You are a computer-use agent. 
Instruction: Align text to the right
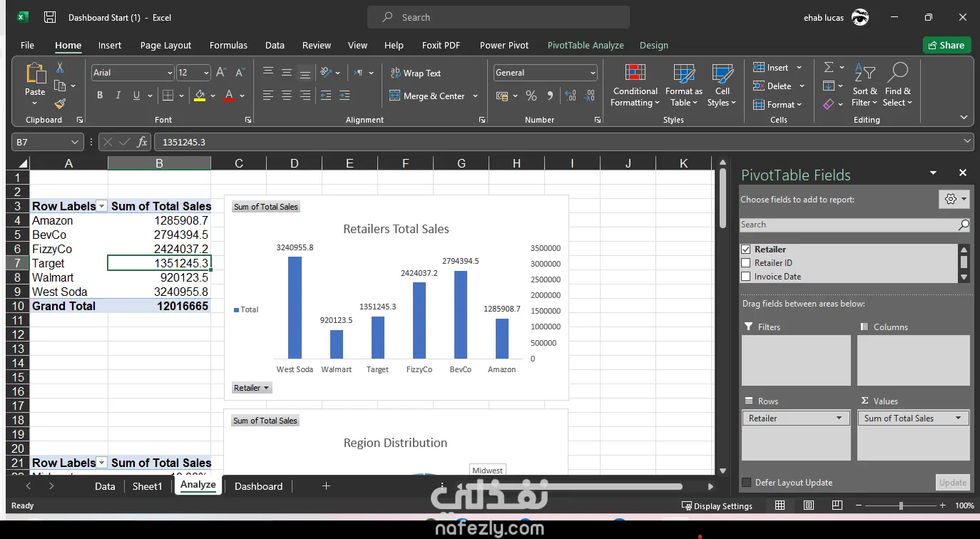pyautogui.click(x=305, y=96)
